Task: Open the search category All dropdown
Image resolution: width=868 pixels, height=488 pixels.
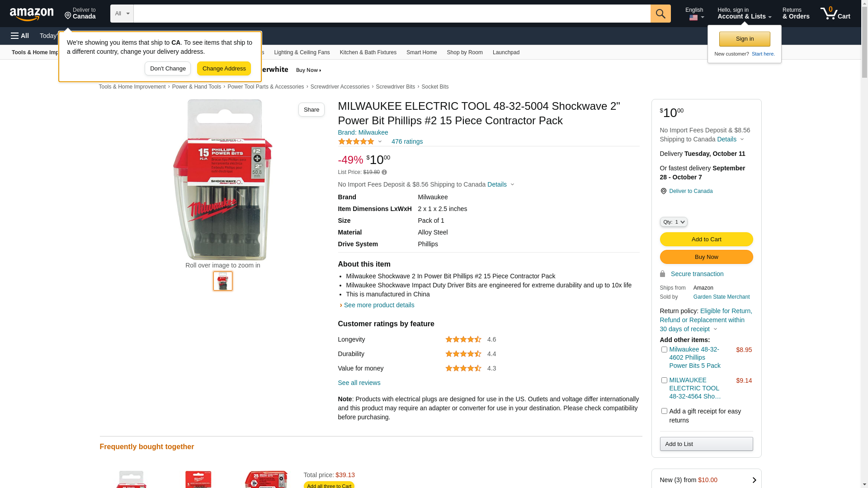Action: [x=122, y=14]
